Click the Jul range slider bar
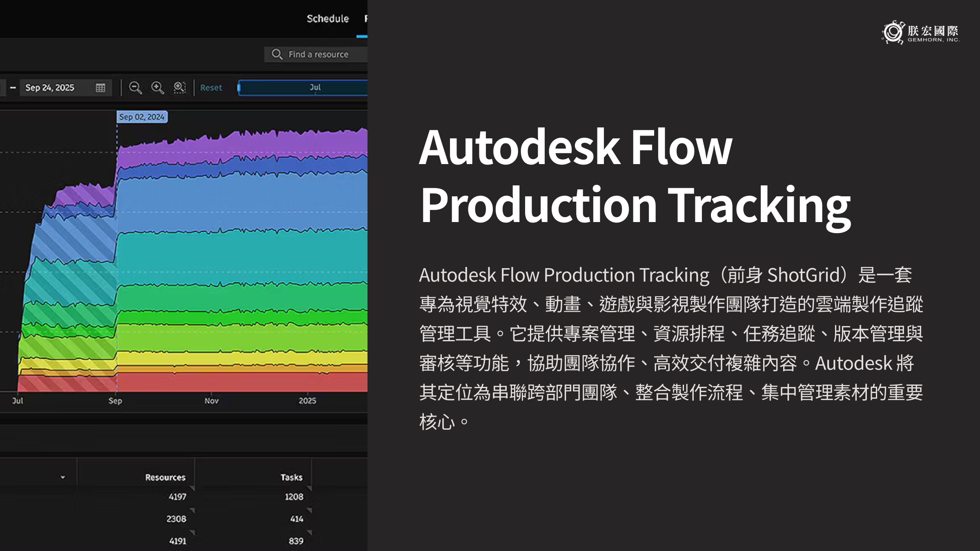The image size is (980, 551). (x=303, y=88)
